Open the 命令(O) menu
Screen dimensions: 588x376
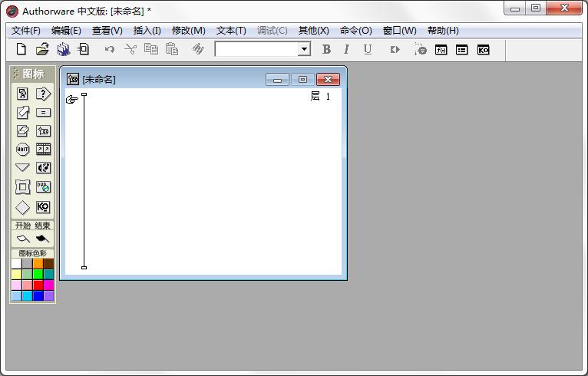[x=356, y=31]
